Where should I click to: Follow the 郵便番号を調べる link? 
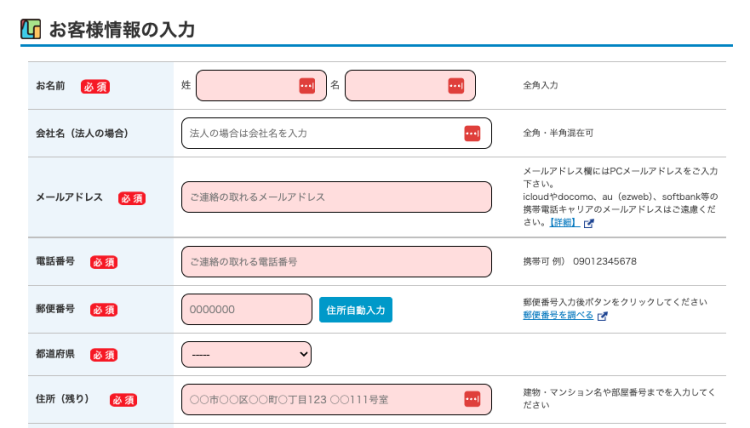pos(558,315)
